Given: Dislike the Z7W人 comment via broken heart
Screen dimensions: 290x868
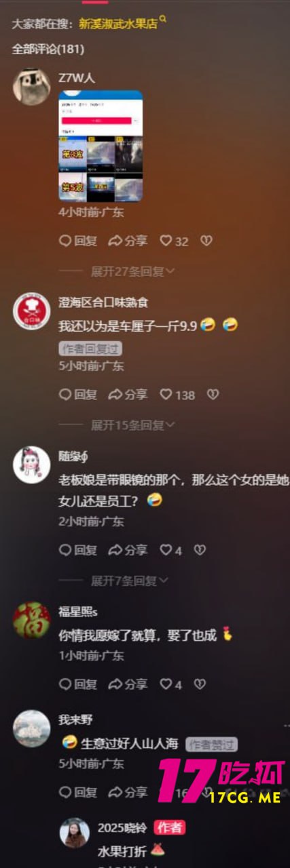Looking at the screenshot, I should click(x=206, y=241).
